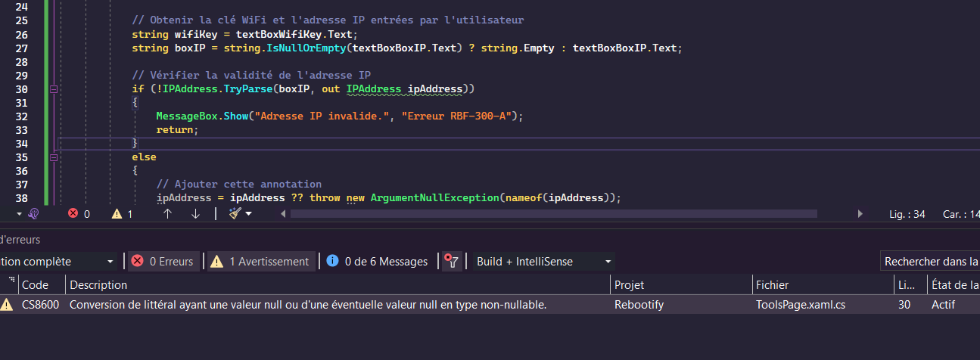
Task: Click the ToolsPage.xaml.cs file cell
Action: [x=801, y=305]
